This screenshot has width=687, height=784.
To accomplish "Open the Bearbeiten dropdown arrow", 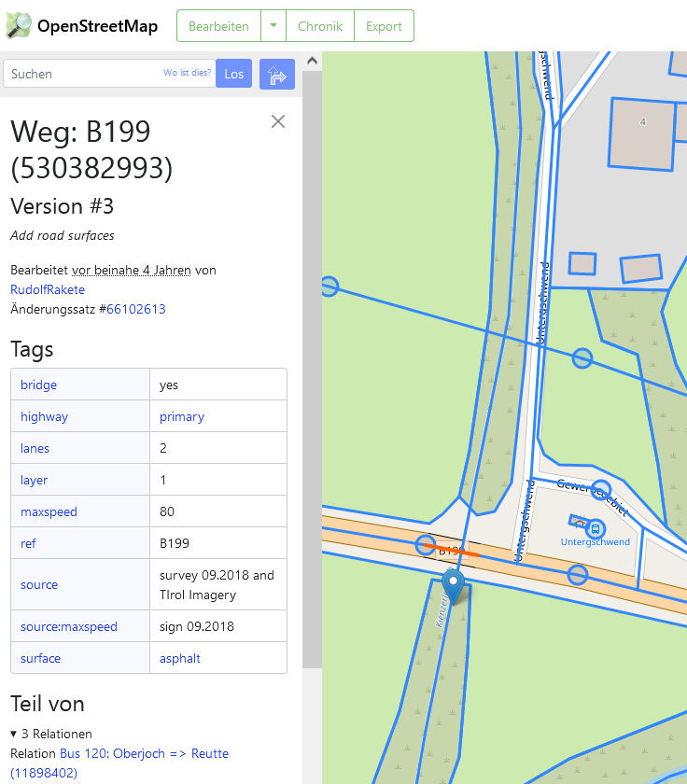I will click(x=273, y=26).
